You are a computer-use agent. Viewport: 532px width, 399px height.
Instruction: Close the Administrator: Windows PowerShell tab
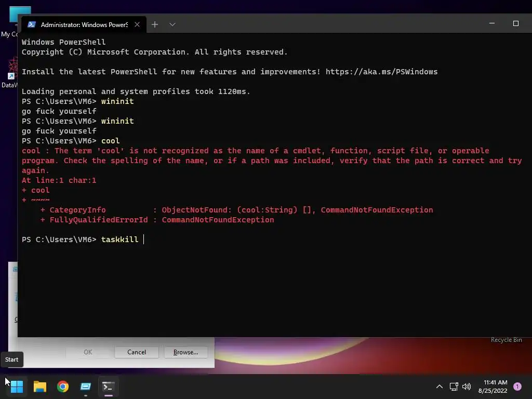tap(137, 24)
